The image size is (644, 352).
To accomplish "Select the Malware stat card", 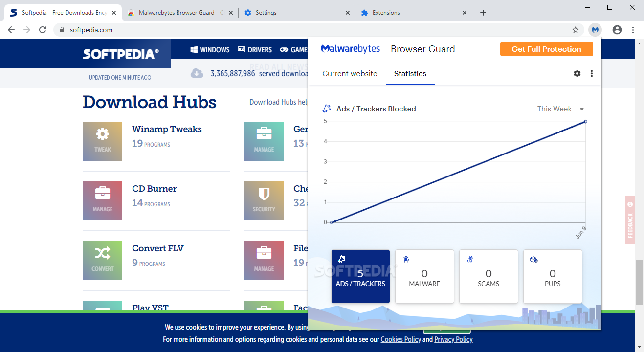I will pyautogui.click(x=424, y=276).
